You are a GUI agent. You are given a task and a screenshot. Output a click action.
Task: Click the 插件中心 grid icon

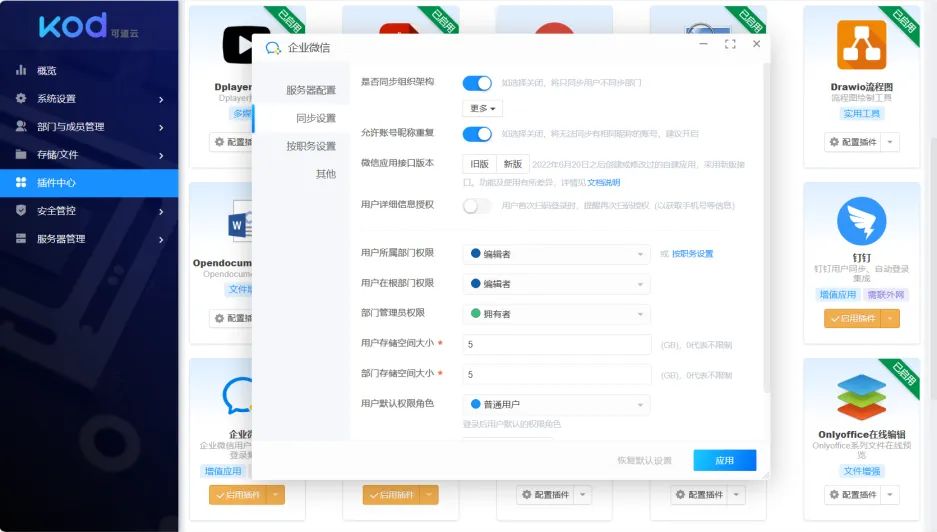coord(21,182)
